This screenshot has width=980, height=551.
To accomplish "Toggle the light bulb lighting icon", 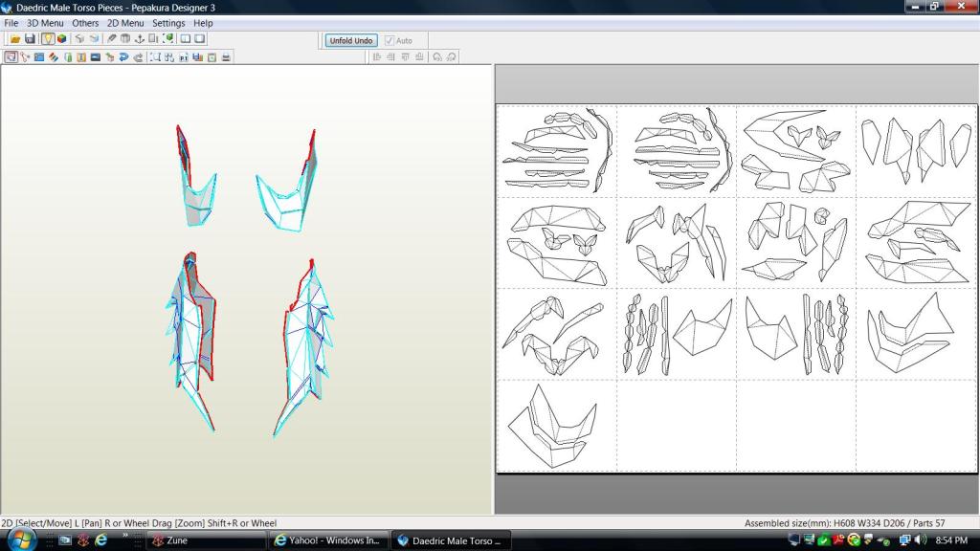I will [x=48, y=38].
